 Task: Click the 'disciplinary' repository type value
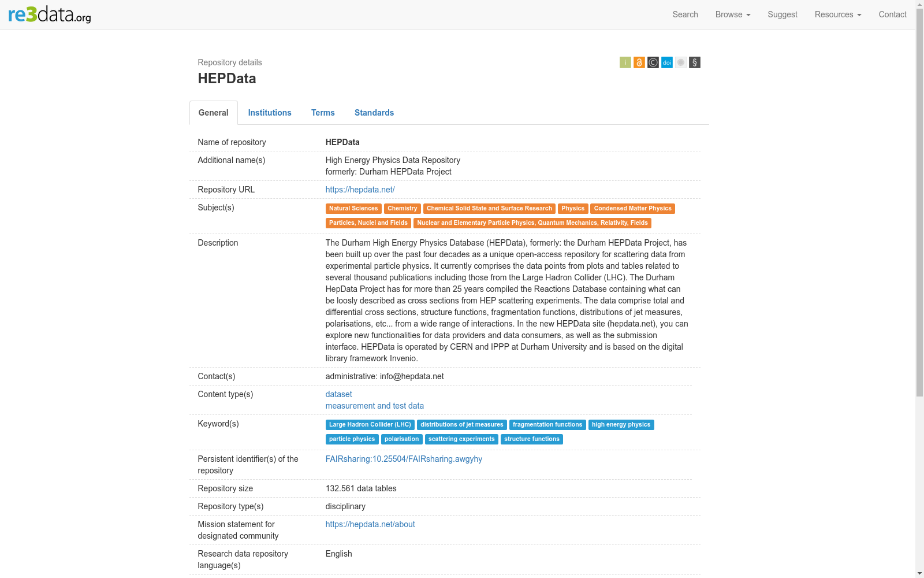(345, 506)
